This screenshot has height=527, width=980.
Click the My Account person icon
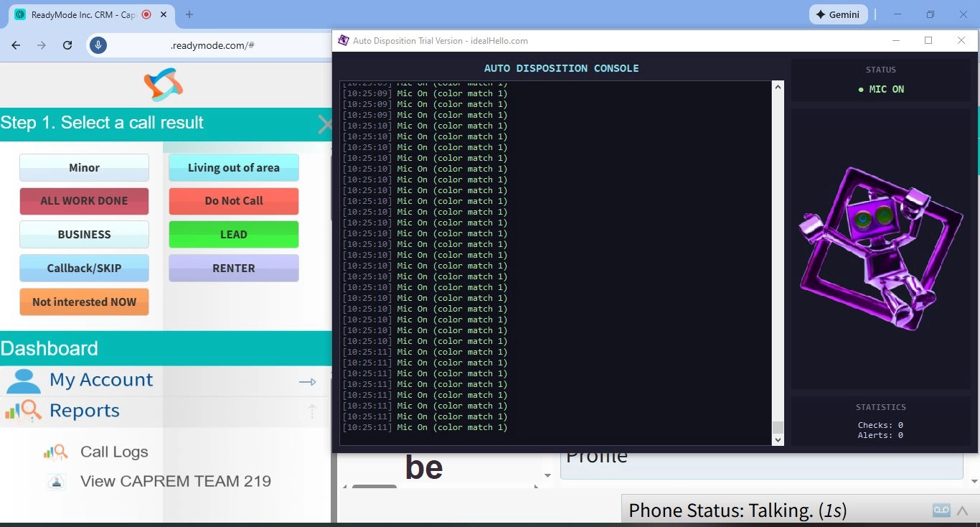coord(23,381)
